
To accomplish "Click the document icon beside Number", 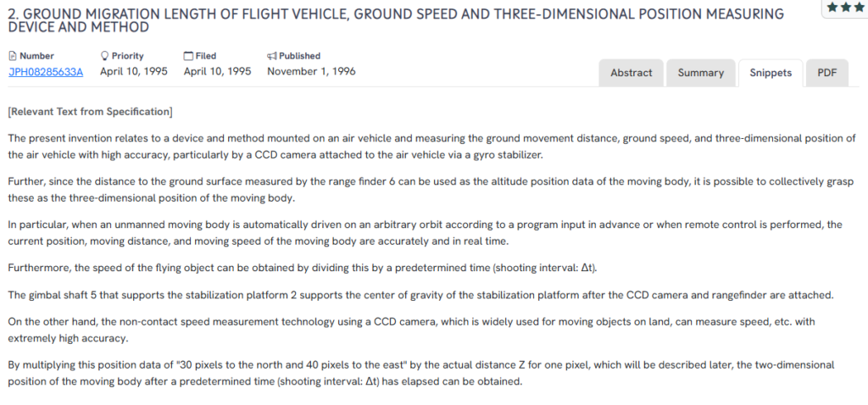I will click(x=13, y=56).
